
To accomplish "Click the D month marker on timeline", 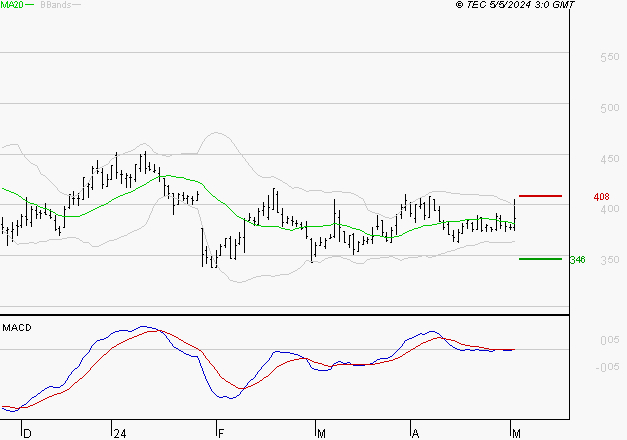I will pyautogui.click(x=27, y=434).
